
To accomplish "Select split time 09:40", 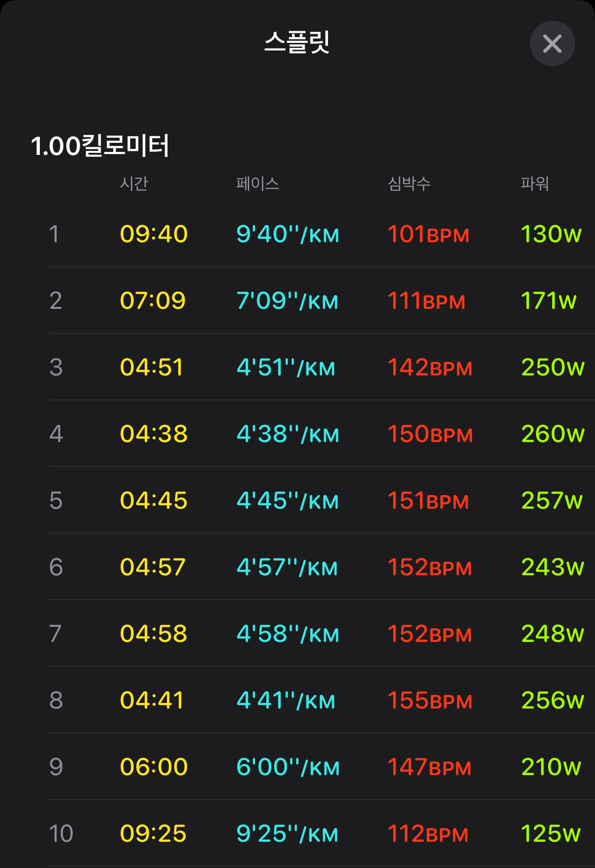I will click(x=154, y=234).
